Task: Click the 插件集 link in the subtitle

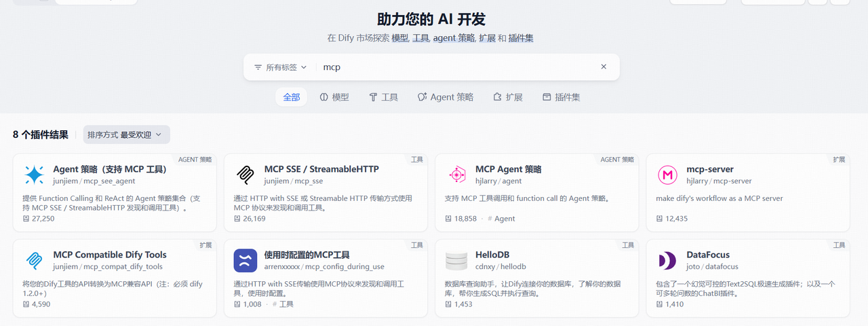Action: pos(521,38)
